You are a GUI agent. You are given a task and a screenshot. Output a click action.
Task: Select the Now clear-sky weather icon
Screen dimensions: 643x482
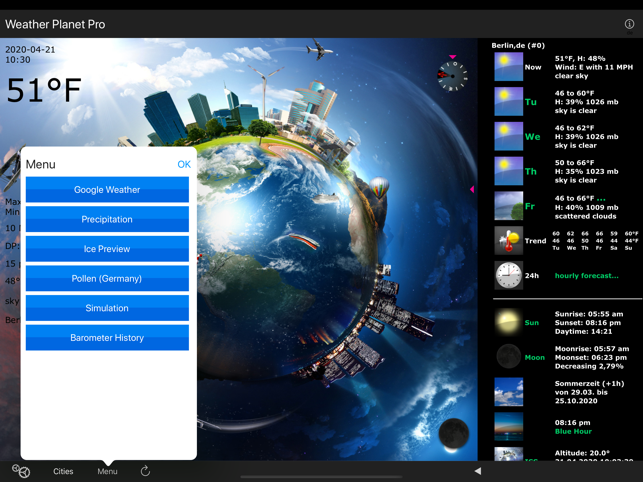point(508,67)
